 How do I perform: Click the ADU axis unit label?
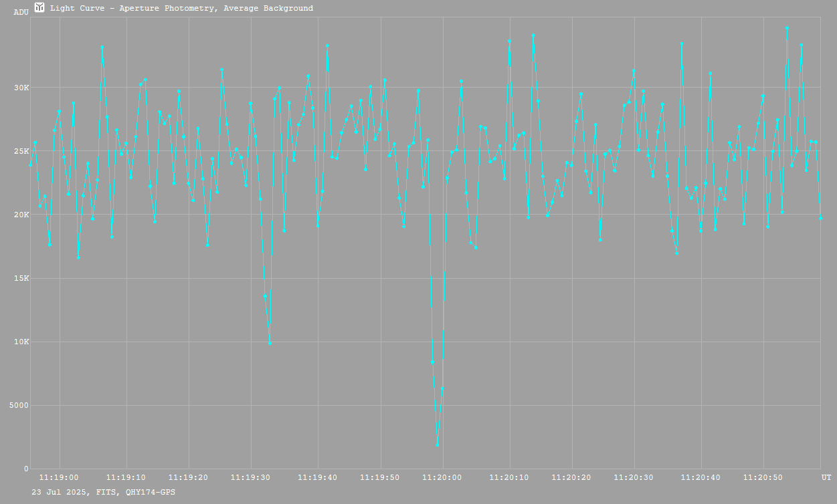(x=21, y=12)
